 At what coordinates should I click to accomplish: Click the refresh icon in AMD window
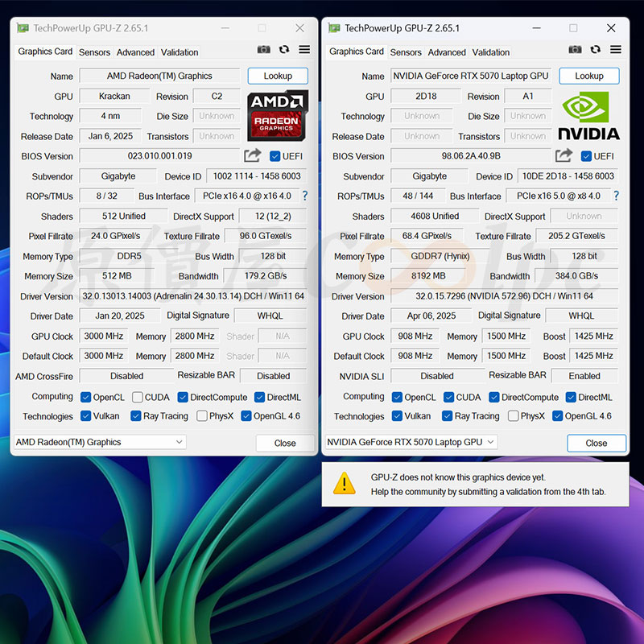tap(284, 50)
